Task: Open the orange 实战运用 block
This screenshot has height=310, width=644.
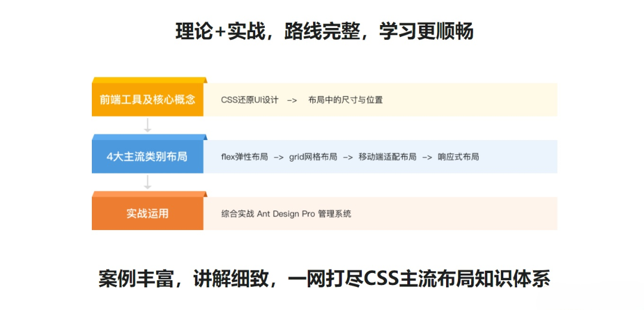Action: point(147,213)
